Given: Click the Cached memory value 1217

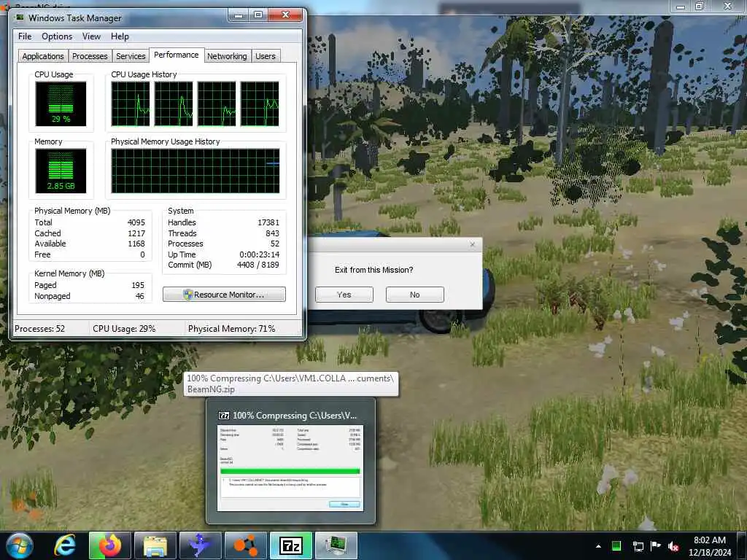Looking at the screenshot, I should 136,233.
